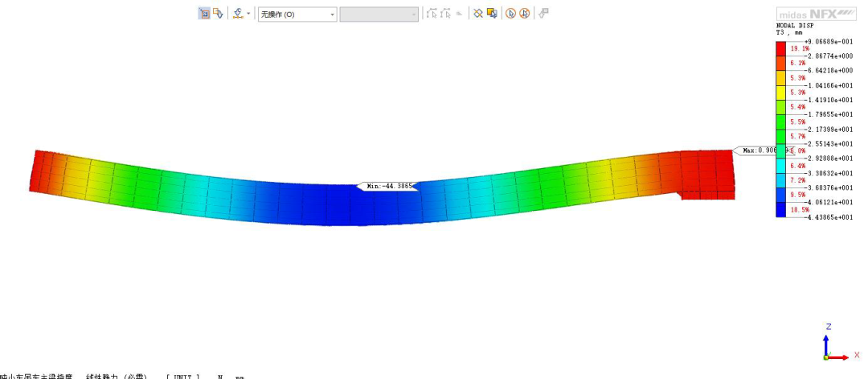Click the small greyed alignment icon
The height and width of the screenshot is (379, 868).
point(459,14)
